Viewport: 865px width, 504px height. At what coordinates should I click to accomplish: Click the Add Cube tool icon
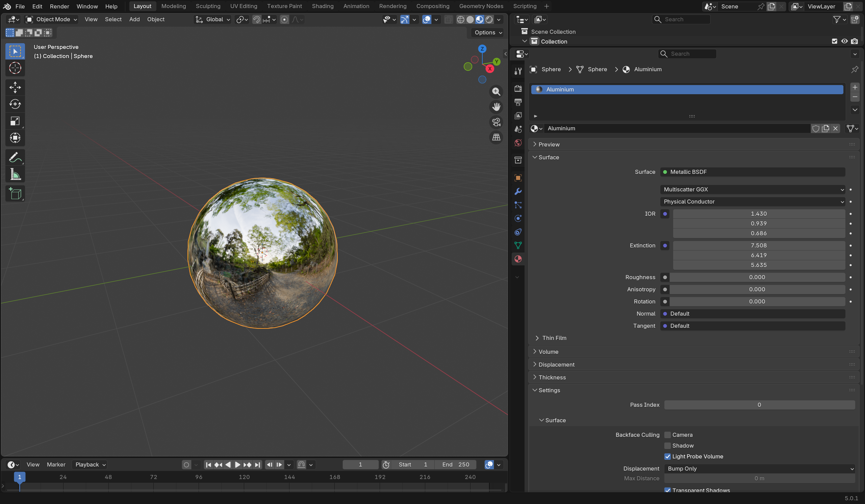point(15,194)
